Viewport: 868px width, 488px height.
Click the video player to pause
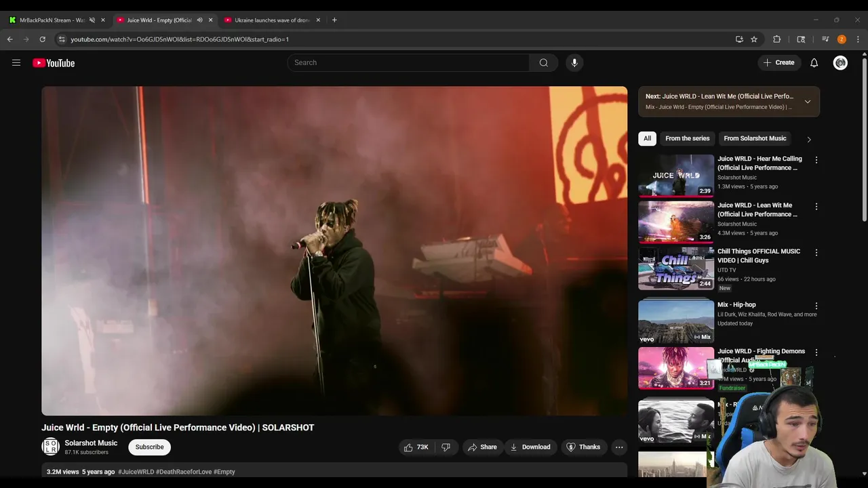point(334,251)
